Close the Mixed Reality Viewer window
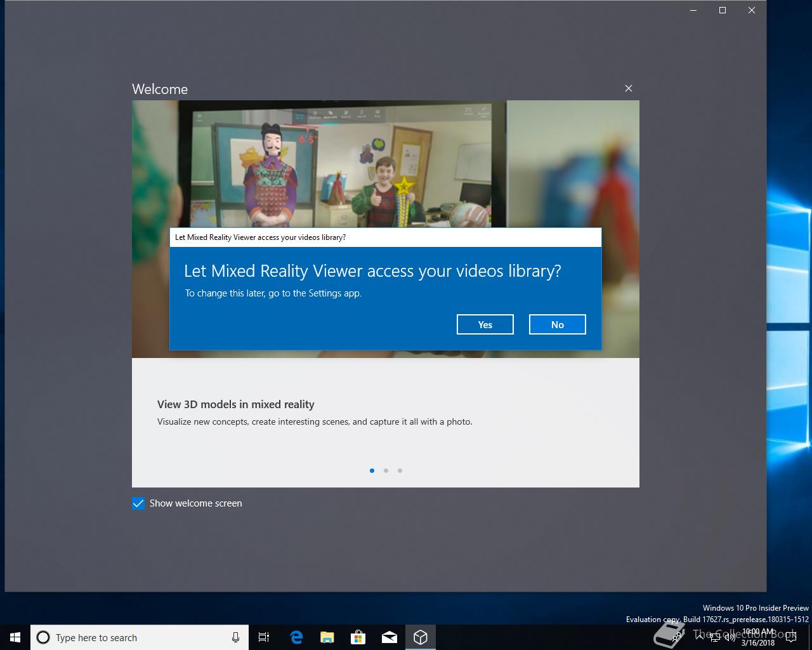This screenshot has width=812, height=650. [752, 10]
